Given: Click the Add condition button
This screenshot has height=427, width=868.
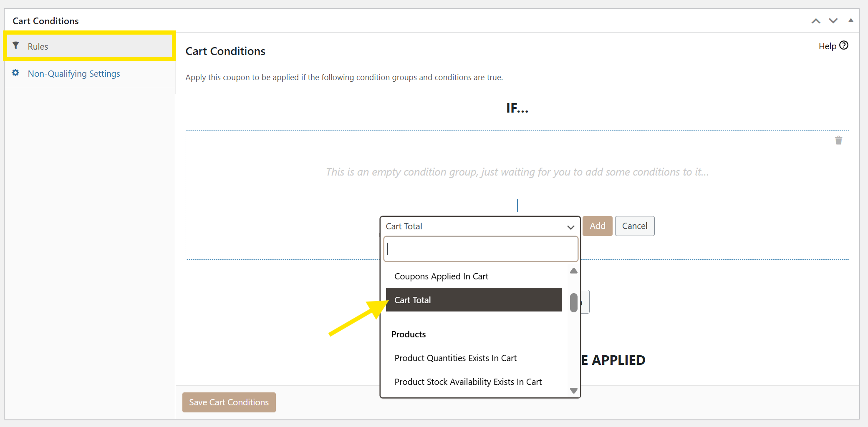Looking at the screenshot, I should click(598, 226).
